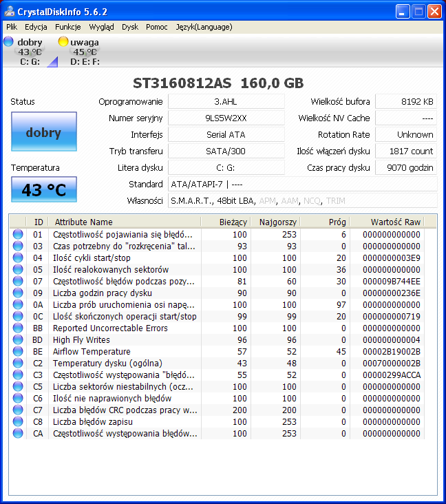Click the status orb of attribute BE
Viewport: 446px width, 504px height.
(x=18, y=351)
